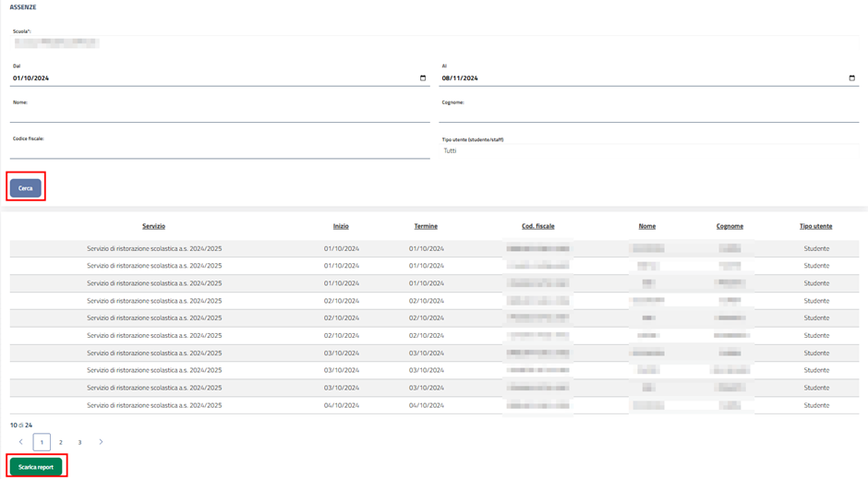
Task: Open the Al date calendar picker icon
Action: pyautogui.click(x=851, y=78)
